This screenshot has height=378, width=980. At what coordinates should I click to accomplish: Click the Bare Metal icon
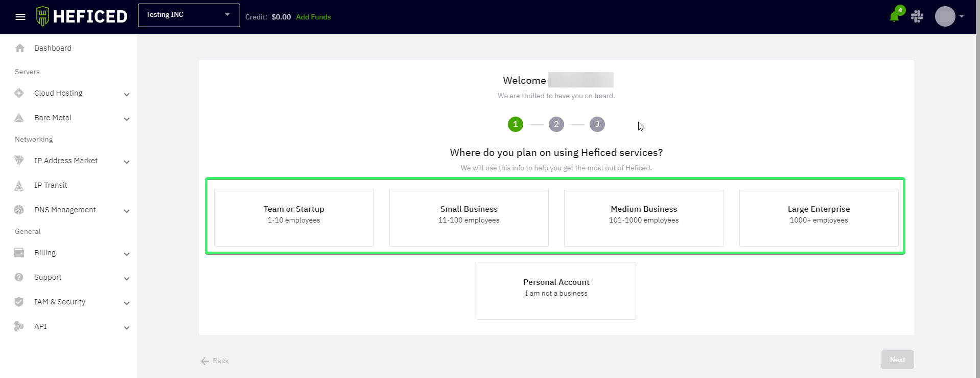[19, 118]
